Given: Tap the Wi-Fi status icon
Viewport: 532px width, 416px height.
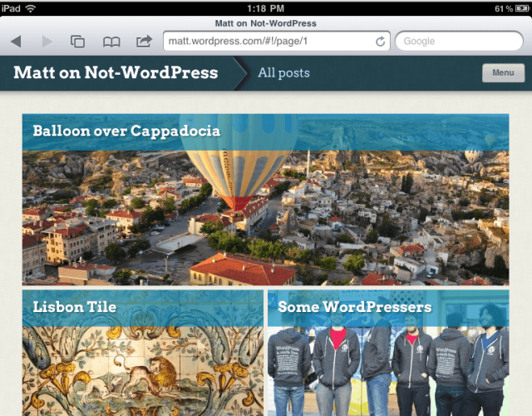Looking at the screenshot, I should 31,7.
